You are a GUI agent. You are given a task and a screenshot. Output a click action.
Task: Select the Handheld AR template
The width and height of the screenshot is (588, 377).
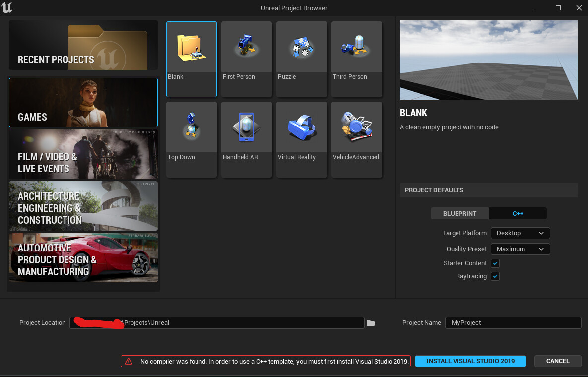point(247,139)
